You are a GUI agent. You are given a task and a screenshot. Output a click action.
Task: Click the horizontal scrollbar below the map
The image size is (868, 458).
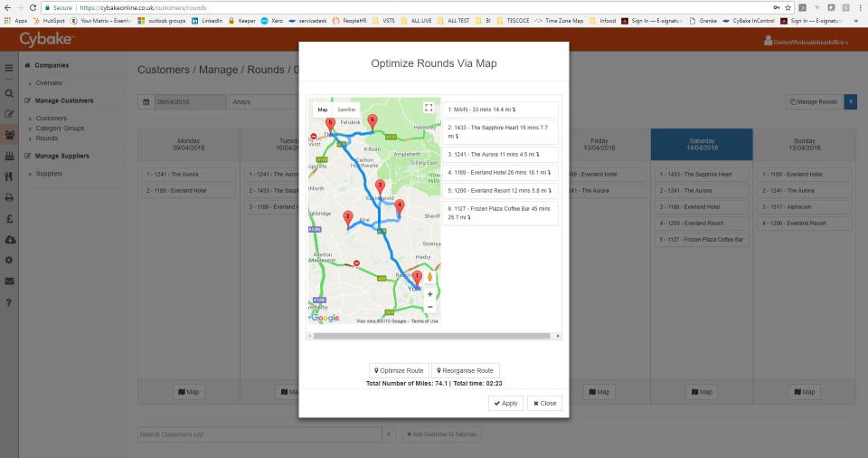pyautogui.click(x=432, y=336)
